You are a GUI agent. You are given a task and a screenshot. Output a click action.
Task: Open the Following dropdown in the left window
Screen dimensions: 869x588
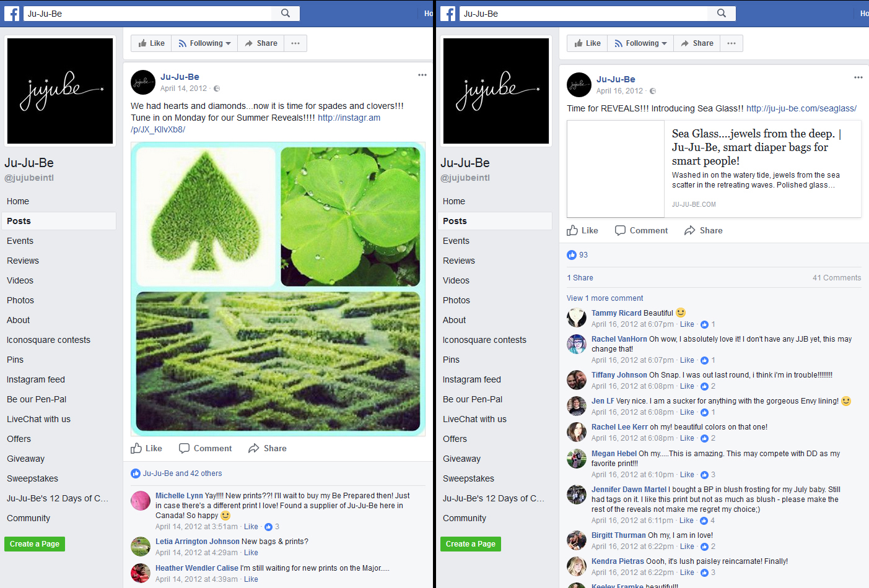(x=204, y=43)
